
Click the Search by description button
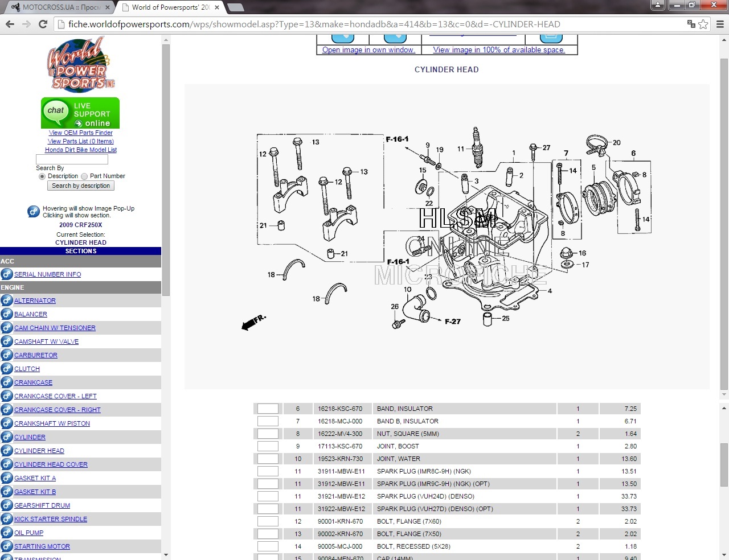[x=81, y=186]
